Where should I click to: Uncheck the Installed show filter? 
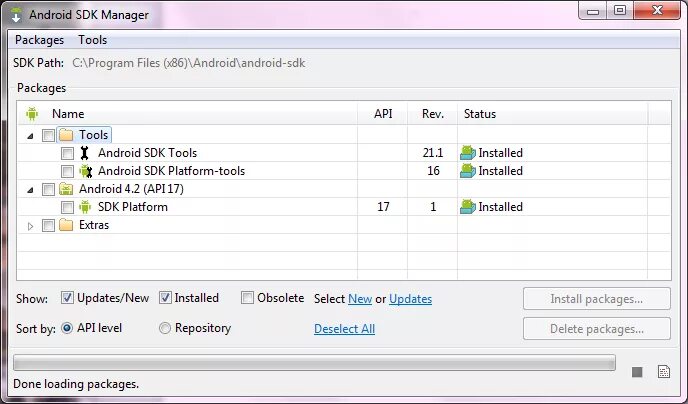click(165, 298)
